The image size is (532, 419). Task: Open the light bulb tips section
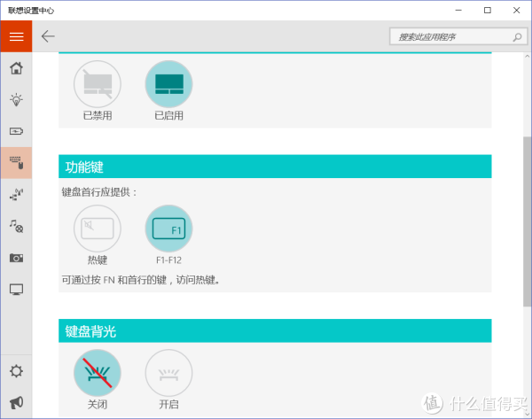16,100
